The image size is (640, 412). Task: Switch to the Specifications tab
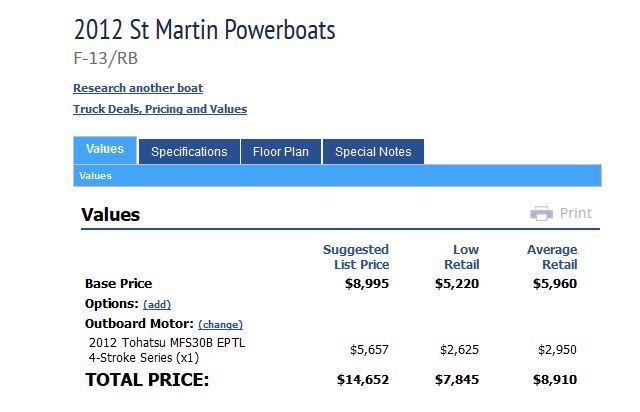pos(189,151)
